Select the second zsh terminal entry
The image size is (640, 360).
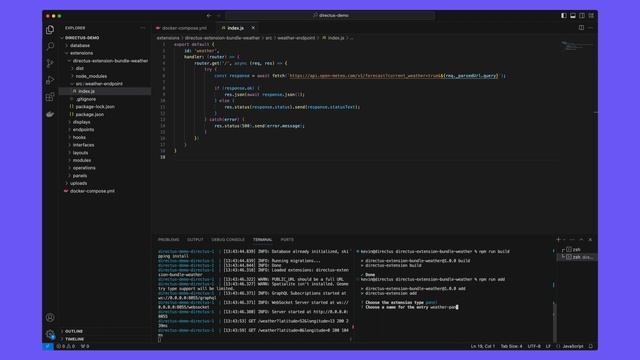[x=576, y=257]
